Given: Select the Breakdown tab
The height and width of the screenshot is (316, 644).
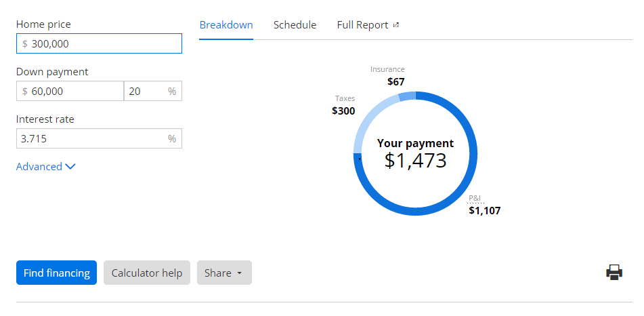Looking at the screenshot, I should pyautogui.click(x=226, y=25).
